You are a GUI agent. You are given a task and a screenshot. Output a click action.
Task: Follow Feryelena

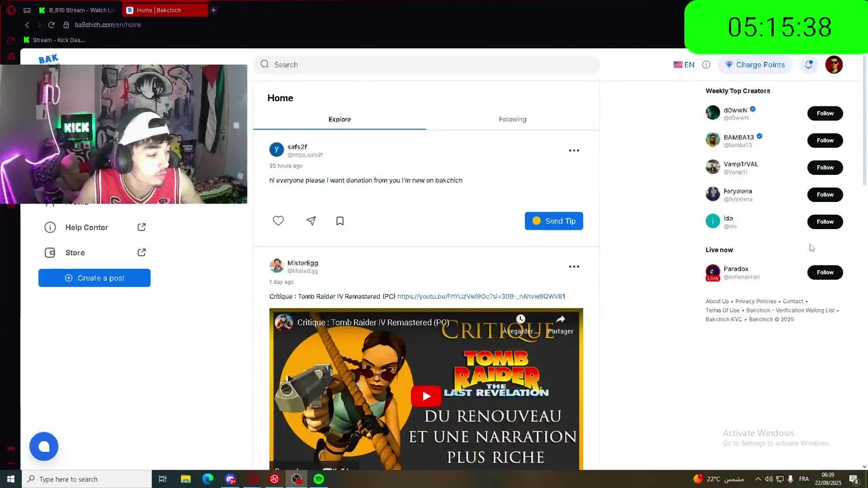tap(825, 195)
